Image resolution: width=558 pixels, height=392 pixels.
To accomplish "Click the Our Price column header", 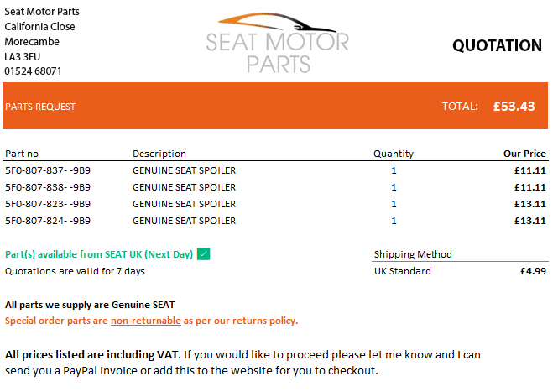I will pos(524,154).
